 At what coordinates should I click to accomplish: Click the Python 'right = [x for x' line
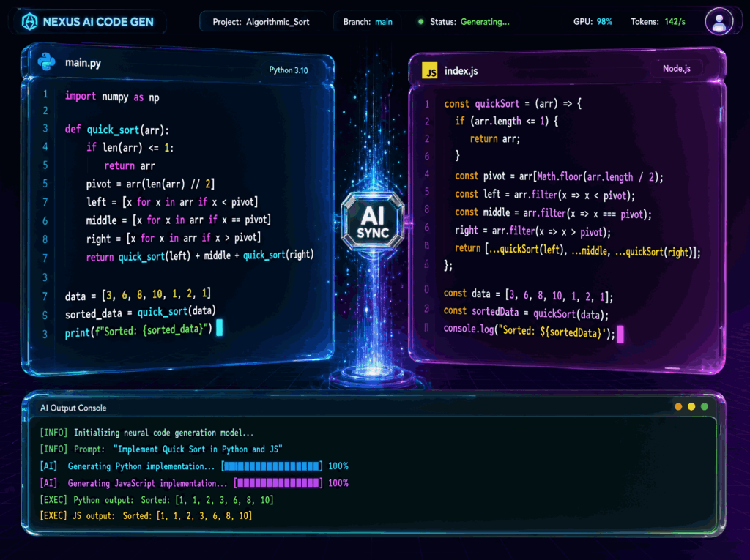[174, 238]
